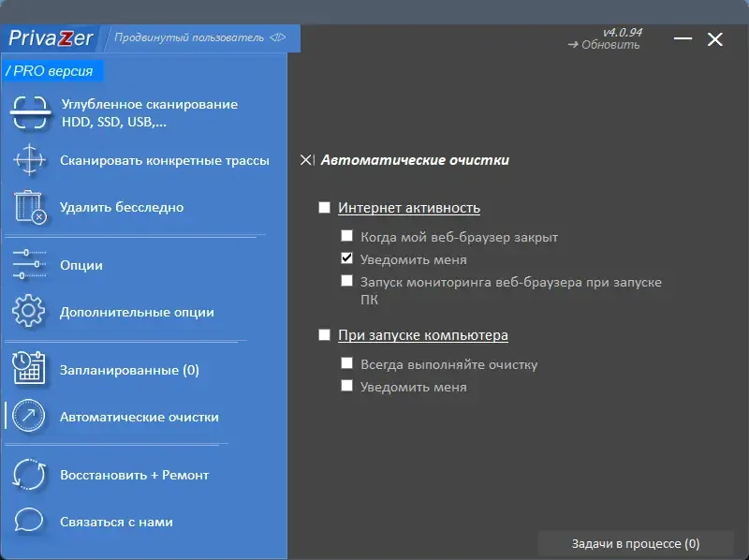The width and height of the screenshot is (749, 560).
Task: Check Всегда выполняйте очистку option
Action: [x=347, y=364]
